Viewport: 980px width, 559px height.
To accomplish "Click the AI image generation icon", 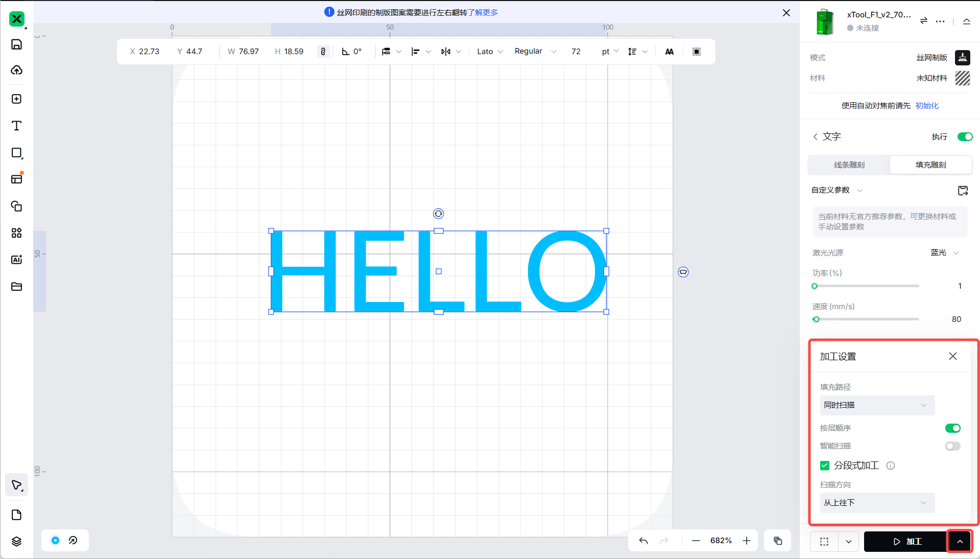I will click(x=16, y=260).
